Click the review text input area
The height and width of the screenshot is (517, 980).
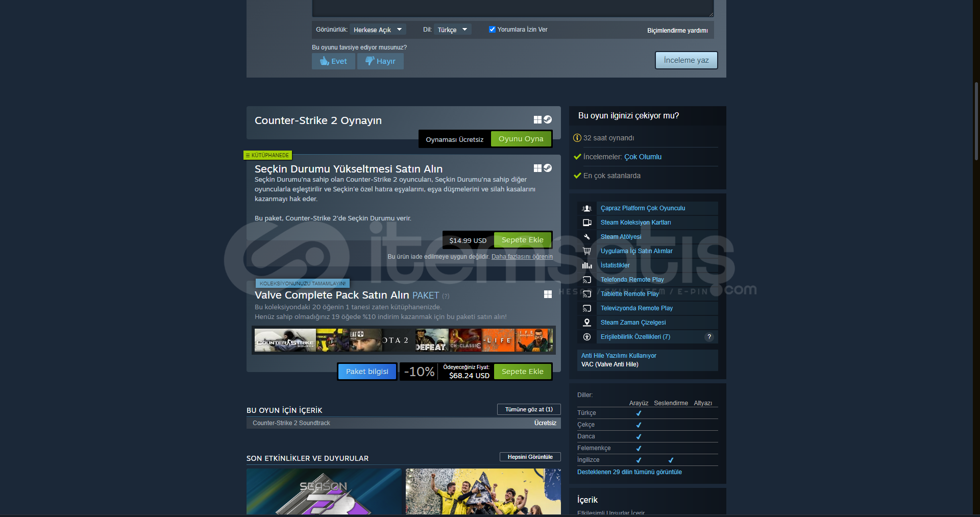click(x=513, y=8)
